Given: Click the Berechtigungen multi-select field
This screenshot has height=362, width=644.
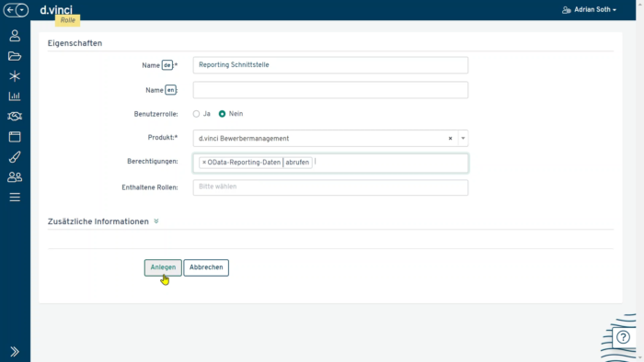Looking at the screenshot, I should point(330,164).
